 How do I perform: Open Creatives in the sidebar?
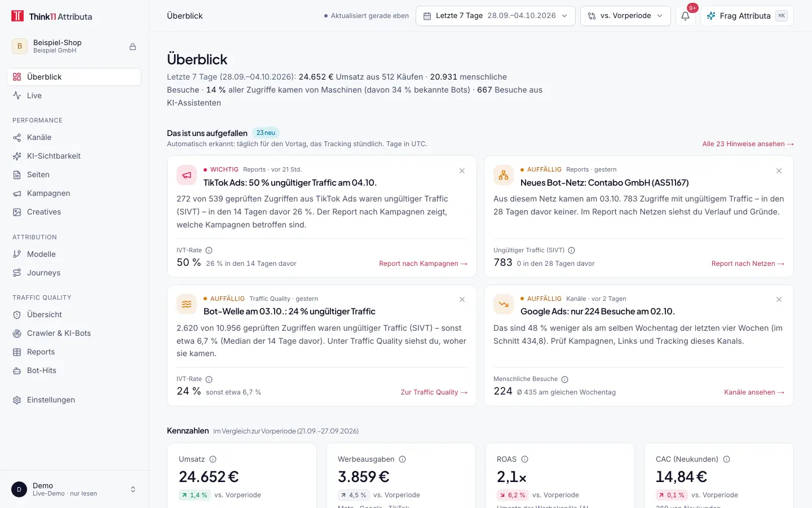74,212
